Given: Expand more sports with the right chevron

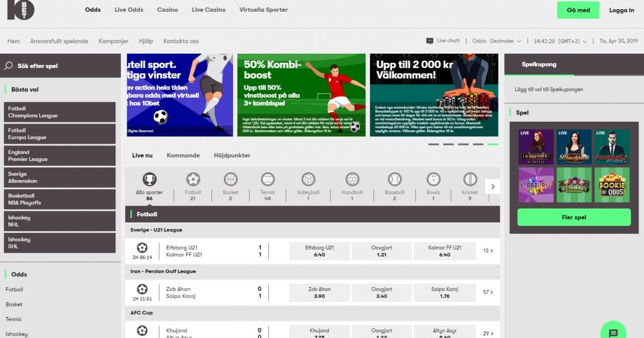Looking at the screenshot, I should [493, 186].
